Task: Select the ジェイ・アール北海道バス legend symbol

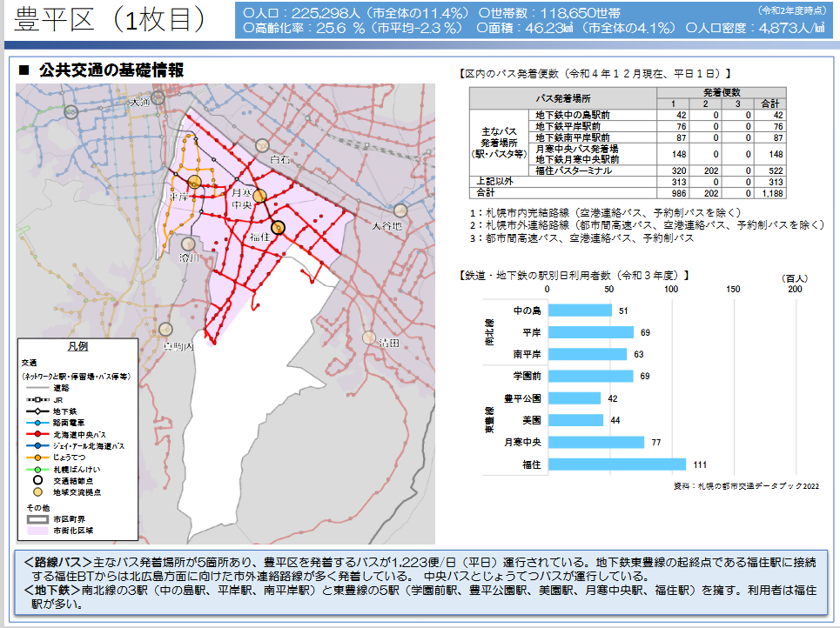Action: coord(37,445)
